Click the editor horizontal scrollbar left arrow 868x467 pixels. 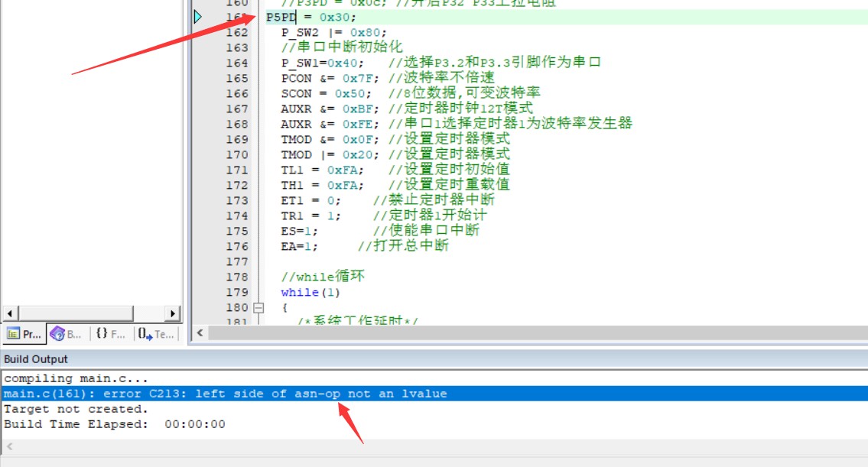point(200,332)
